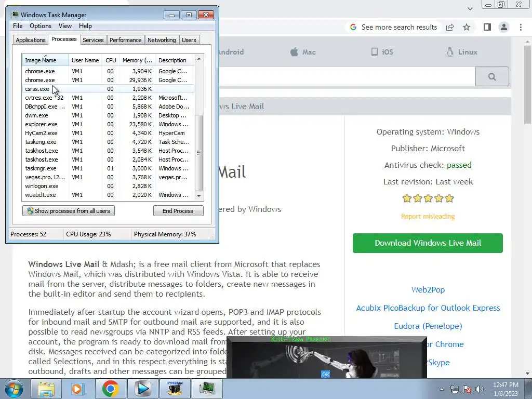Switch to the Networking tab

[x=162, y=40]
